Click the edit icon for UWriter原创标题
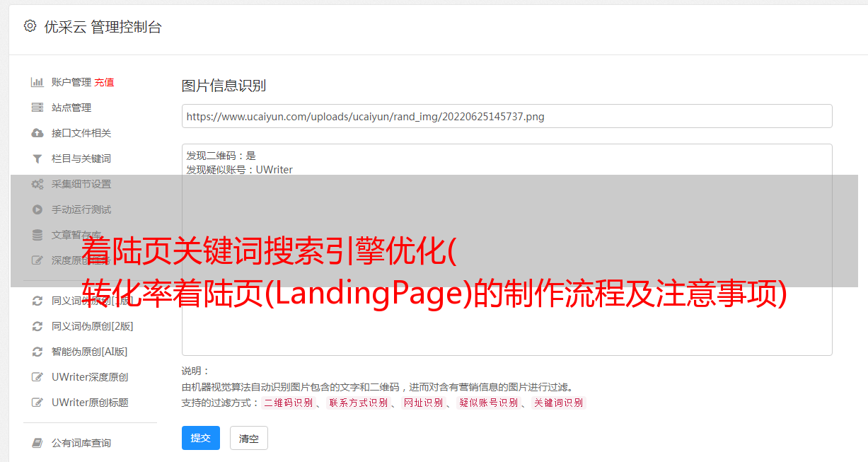The image size is (868, 462). tap(37, 403)
